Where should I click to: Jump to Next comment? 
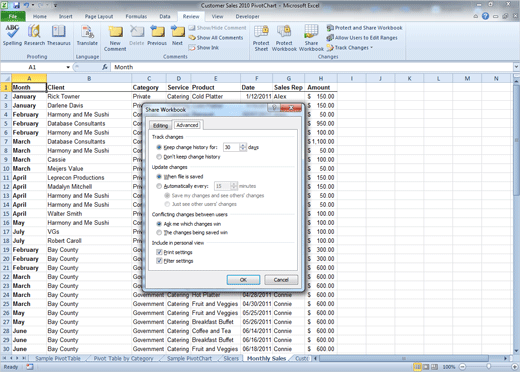coord(177,35)
